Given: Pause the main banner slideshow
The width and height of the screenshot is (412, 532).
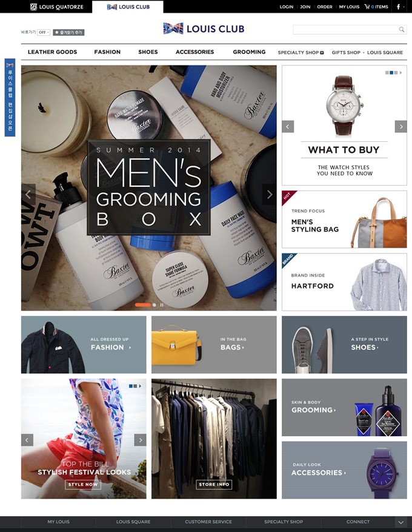Looking at the screenshot, I should (162, 305).
